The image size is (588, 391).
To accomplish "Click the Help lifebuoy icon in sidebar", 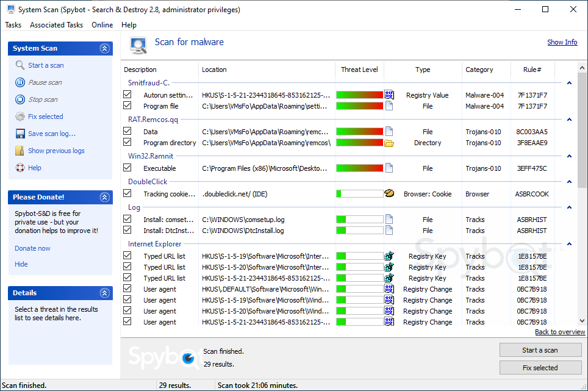I will point(20,168).
